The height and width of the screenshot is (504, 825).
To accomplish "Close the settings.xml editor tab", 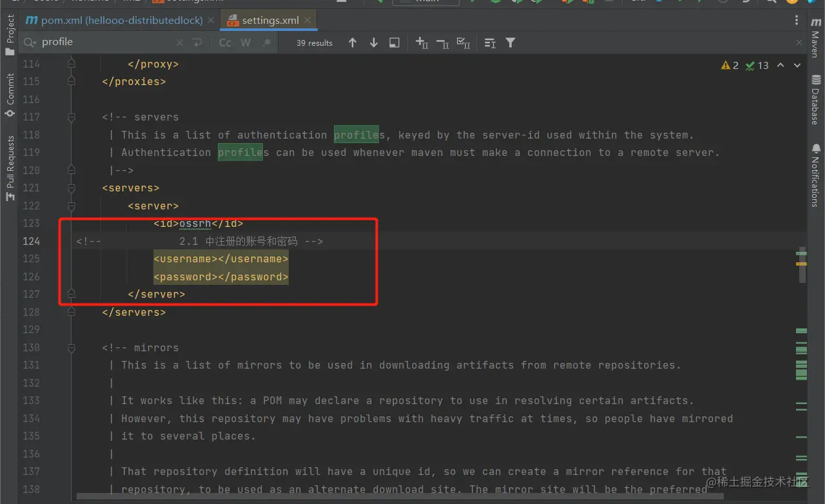I will point(308,20).
